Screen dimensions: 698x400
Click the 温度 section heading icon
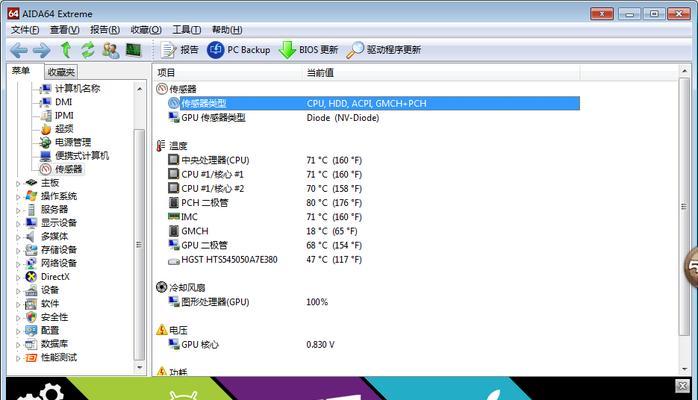point(161,145)
